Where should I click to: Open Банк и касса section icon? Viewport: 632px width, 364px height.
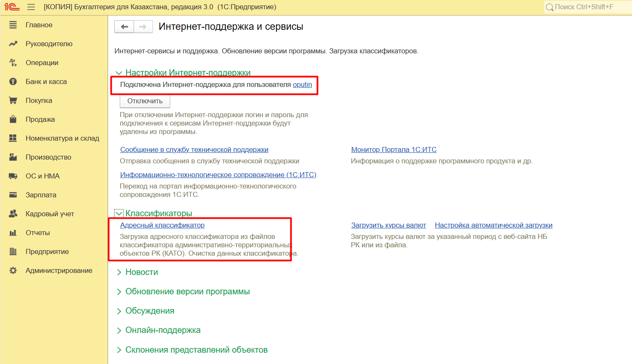(x=13, y=82)
